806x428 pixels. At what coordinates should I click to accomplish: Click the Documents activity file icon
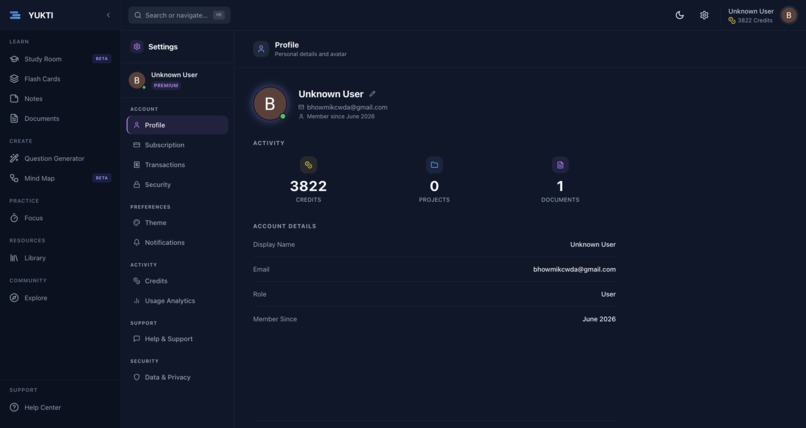click(560, 165)
